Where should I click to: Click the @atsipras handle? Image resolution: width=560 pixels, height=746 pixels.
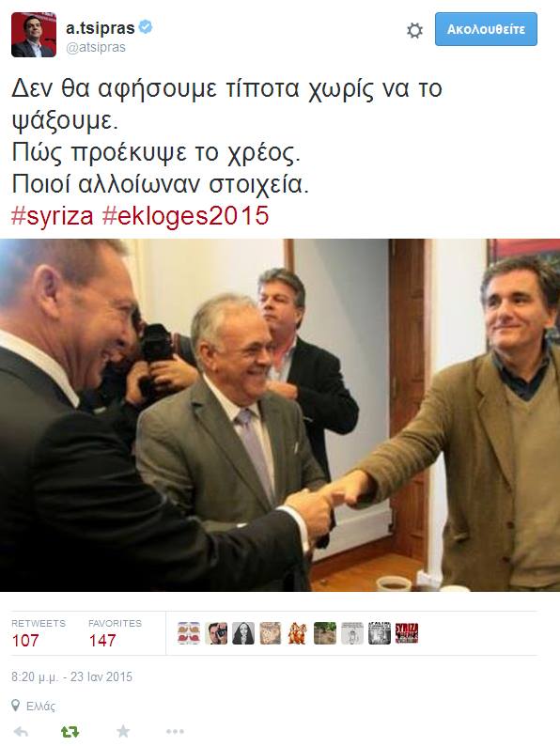(96, 48)
